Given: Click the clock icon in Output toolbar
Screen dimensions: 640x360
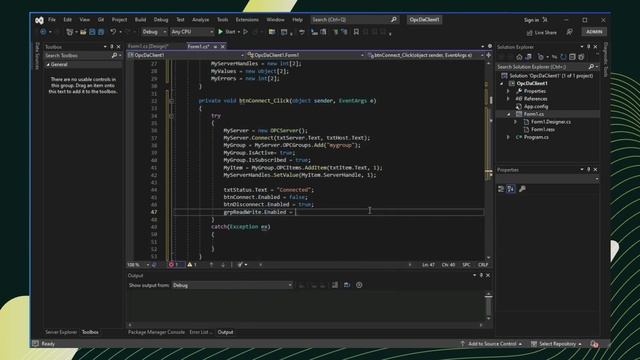Looking at the screenshot, I should pyautogui.click(x=359, y=285).
